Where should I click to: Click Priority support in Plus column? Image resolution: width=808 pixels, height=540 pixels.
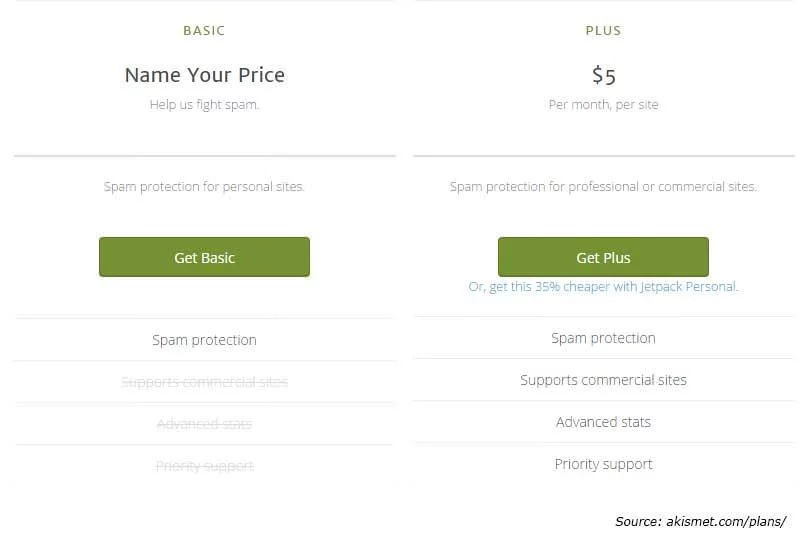tap(603, 464)
